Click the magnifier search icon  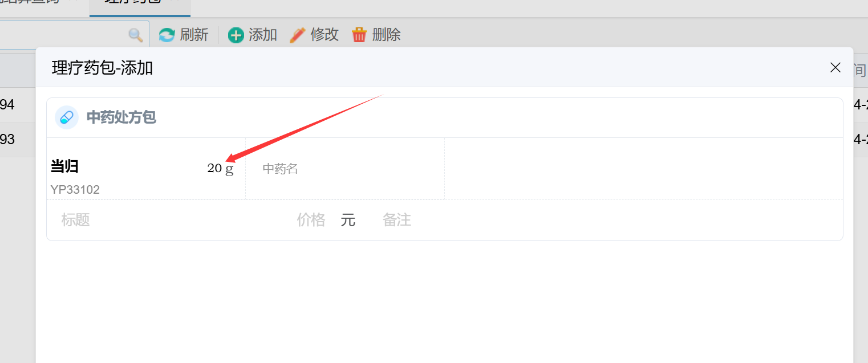(x=136, y=35)
